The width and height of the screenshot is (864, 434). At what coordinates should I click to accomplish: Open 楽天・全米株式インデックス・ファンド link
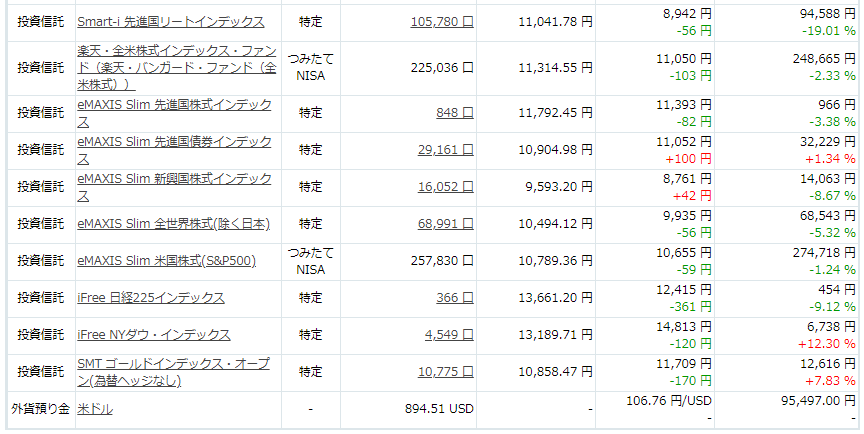177,68
